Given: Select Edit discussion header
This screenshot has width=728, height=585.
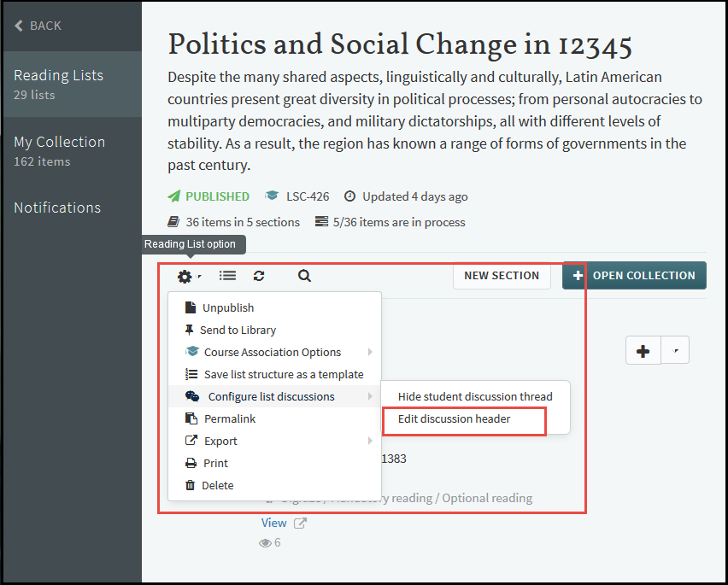Looking at the screenshot, I should [x=455, y=418].
